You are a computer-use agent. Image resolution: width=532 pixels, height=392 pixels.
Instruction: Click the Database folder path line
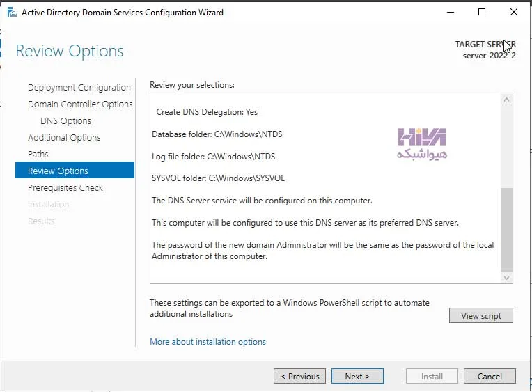(217, 134)
